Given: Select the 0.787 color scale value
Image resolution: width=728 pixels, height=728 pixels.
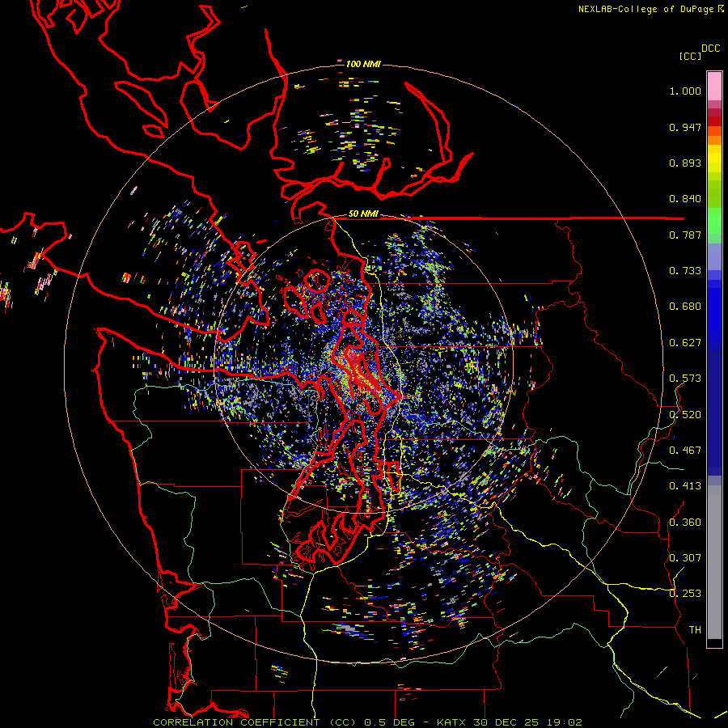Looking at the screenshot, I should [x=685, y=235].
